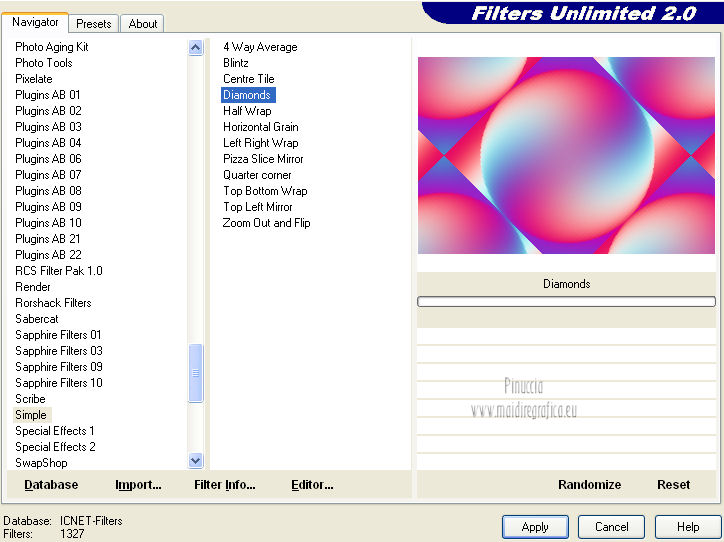Switch to the Navigator tab

pos(35,22)
